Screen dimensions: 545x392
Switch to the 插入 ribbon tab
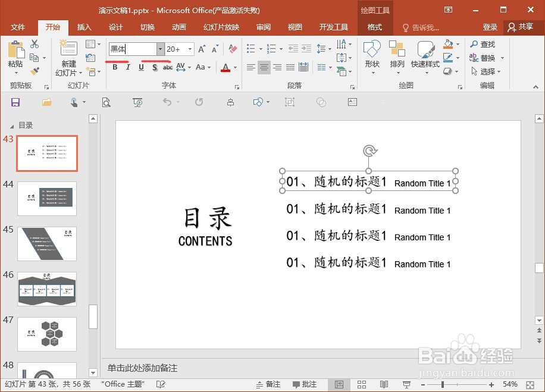coord(84,27)
